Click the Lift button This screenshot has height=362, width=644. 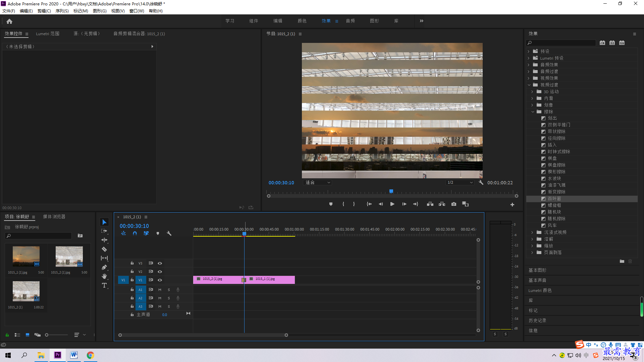pyautogui.click(x=430, y=204)
